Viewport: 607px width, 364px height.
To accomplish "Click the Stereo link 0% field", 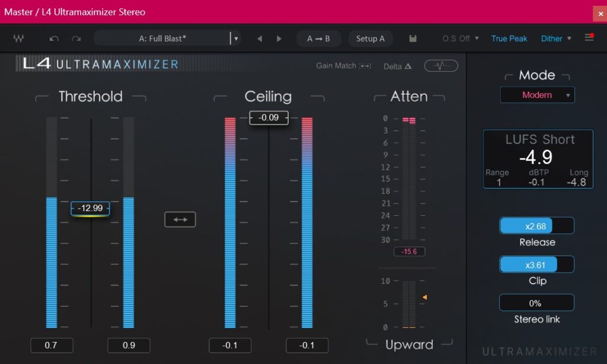I will tap(536, 303).
